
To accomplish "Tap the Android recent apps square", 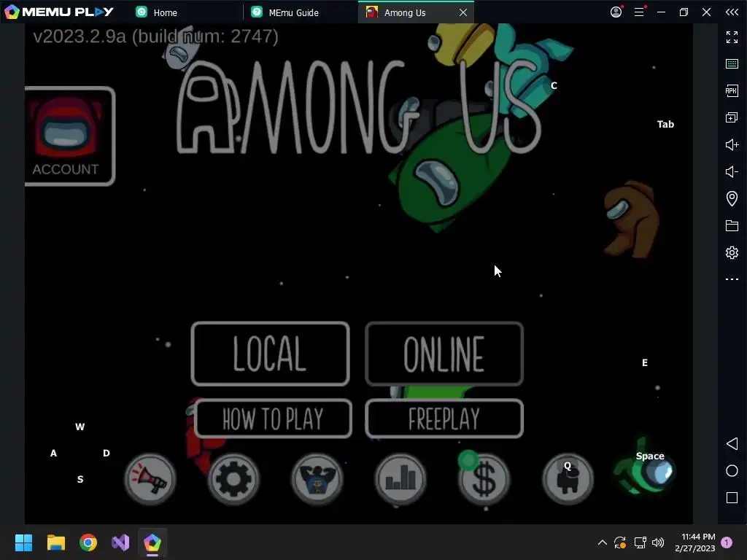I will pos(732,497).
